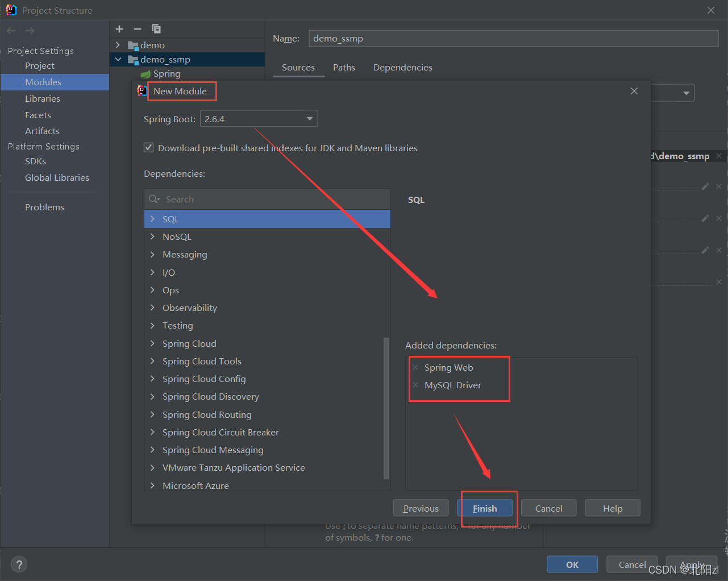Switch to the Sources tab

coord(298,67)
